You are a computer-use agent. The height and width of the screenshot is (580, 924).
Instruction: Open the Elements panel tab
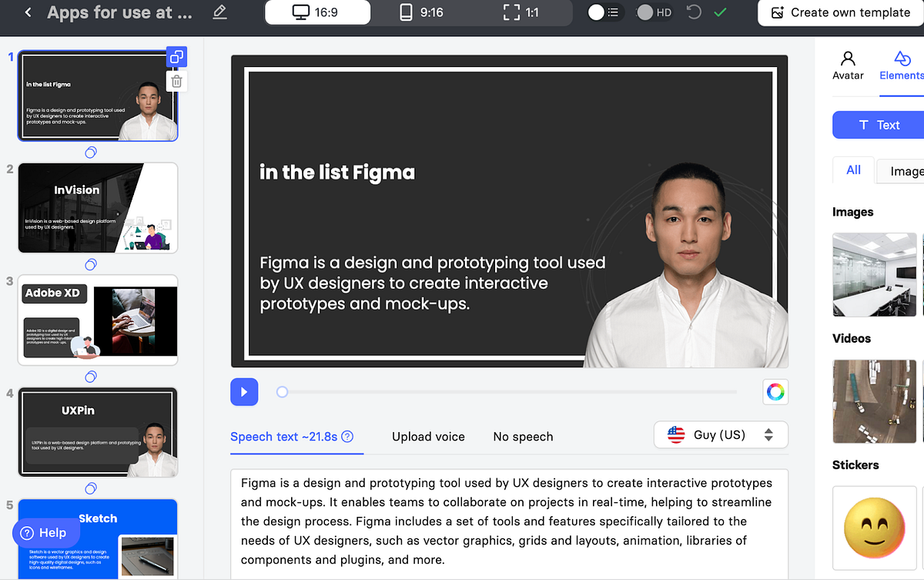902,65
